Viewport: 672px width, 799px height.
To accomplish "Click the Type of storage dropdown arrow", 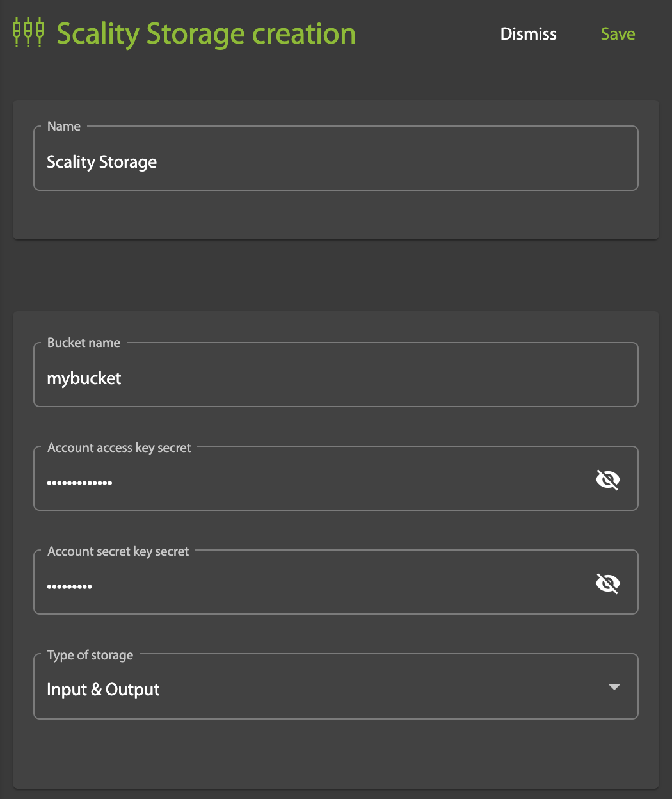I will coord(614,687).
